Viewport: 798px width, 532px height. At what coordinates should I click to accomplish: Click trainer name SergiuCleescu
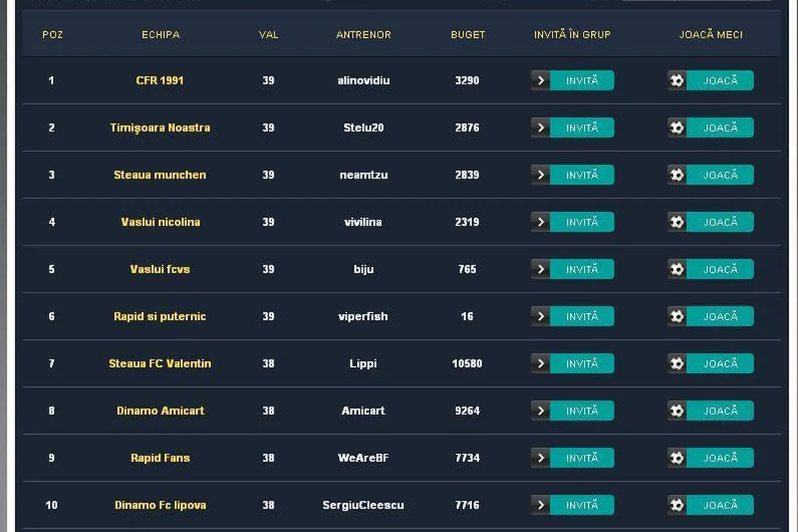tap(363, 505)
